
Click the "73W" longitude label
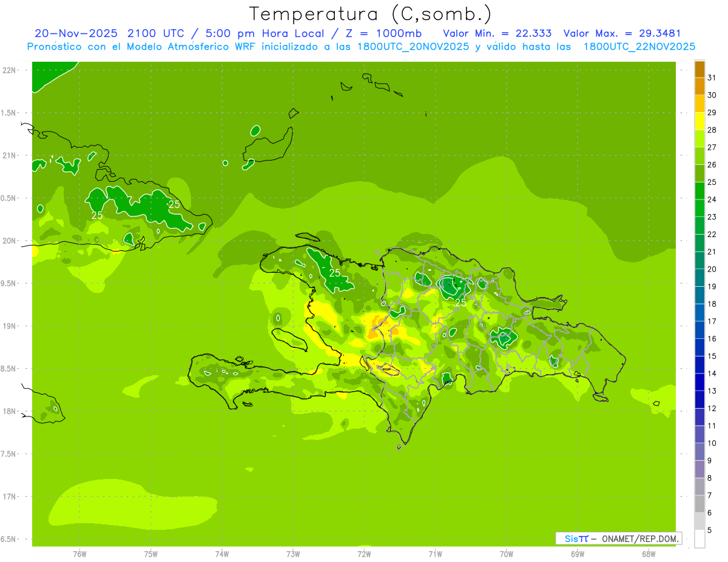click(293, 554)
